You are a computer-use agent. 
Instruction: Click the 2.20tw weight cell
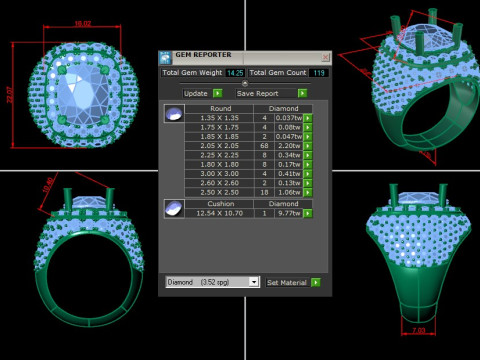pyautogui.click(x=289, y=146)
